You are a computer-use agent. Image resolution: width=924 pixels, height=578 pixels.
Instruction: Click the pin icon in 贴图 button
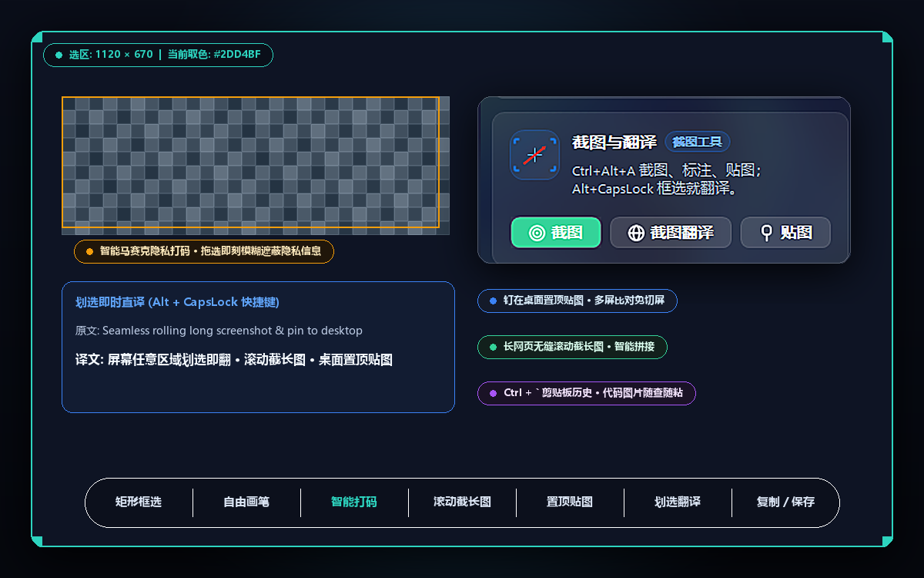[x=766, y=233]
